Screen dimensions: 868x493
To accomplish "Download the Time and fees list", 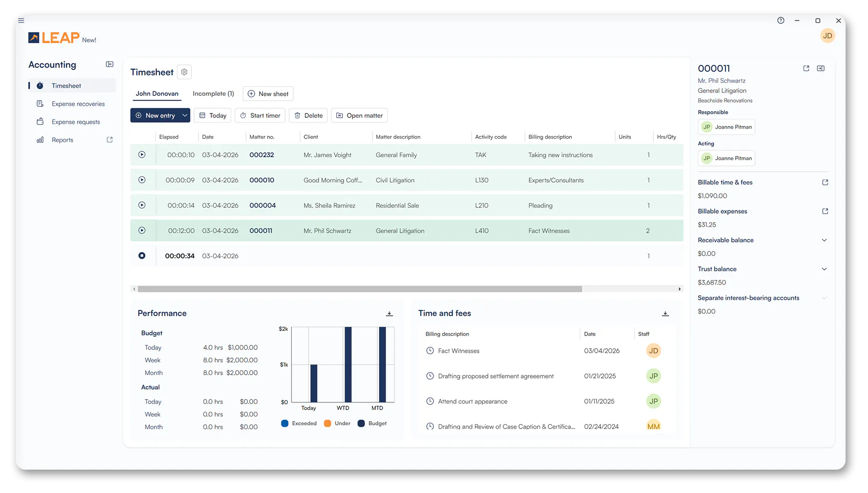I will coord(665,314).
